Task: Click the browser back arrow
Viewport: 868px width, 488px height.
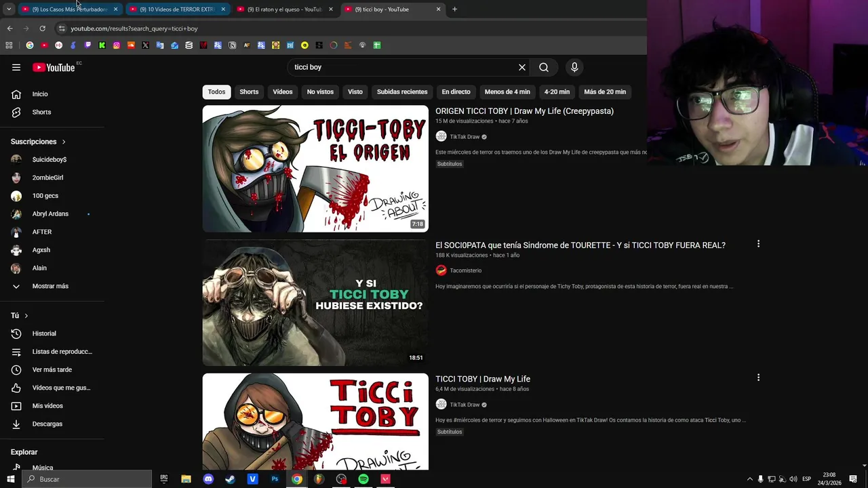Action: point(9,28)
